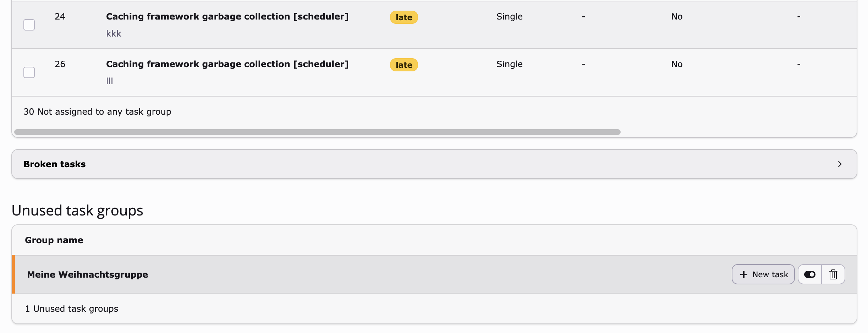The width and height of the screenshot is (868, 333).
Task: Select the Meine Weihnachtsgruppe group name
Action: 87,275
